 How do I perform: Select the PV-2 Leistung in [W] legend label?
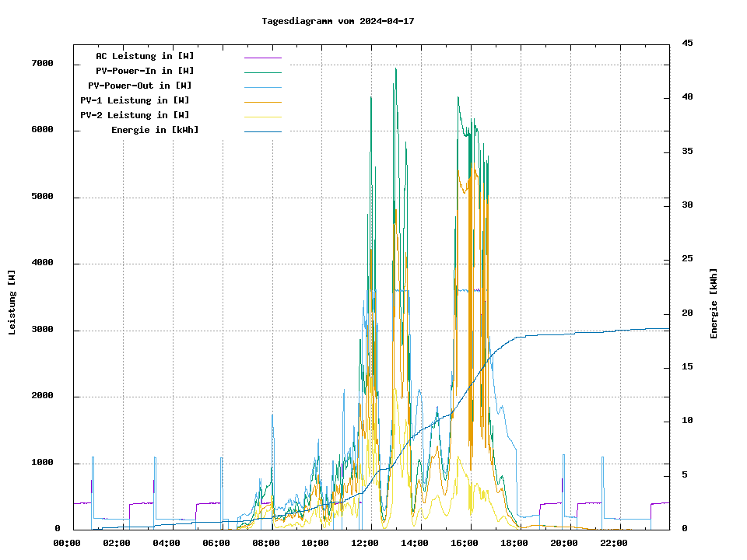point(135,116)
